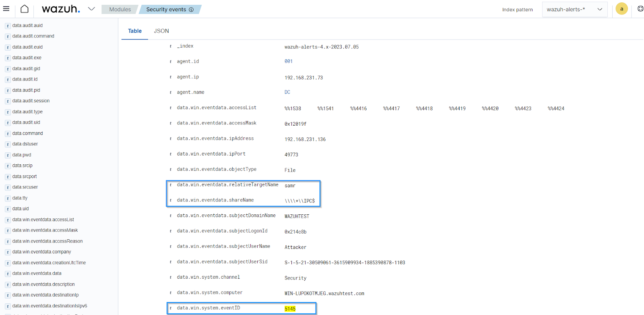Click computer value WIN-LUPOKOTMJEG.wazuhtest.com
The image size is (644, 315).
[324, 294]
